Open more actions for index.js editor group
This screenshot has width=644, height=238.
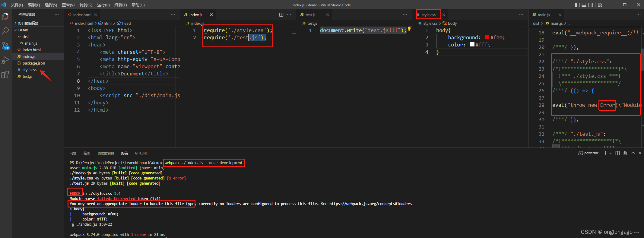(289, 15)
